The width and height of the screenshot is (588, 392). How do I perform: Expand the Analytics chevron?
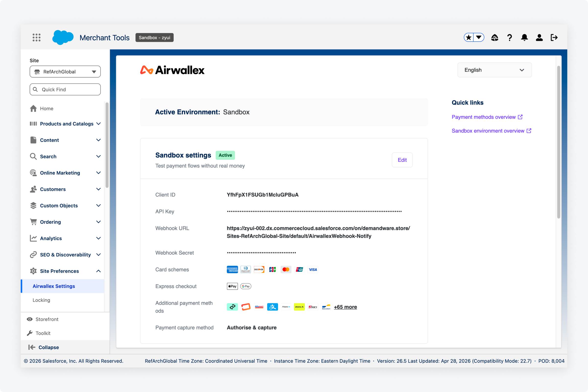(98, 238)
